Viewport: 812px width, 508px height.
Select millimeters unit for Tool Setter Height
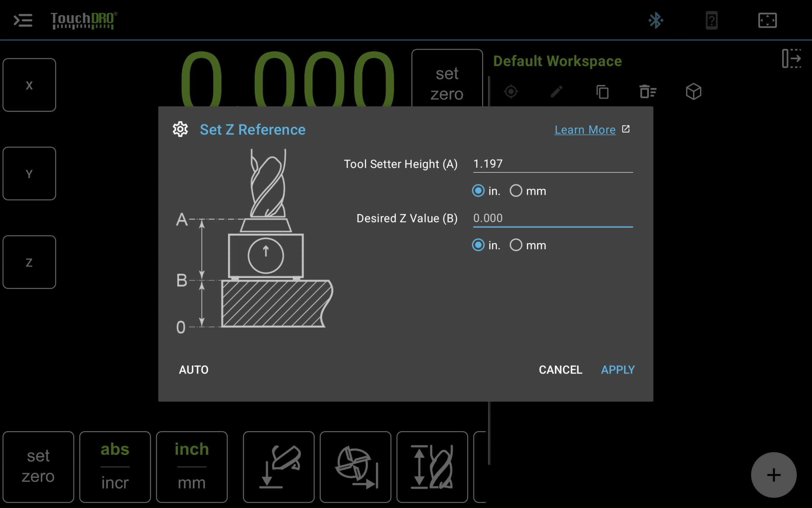[516, 191]
